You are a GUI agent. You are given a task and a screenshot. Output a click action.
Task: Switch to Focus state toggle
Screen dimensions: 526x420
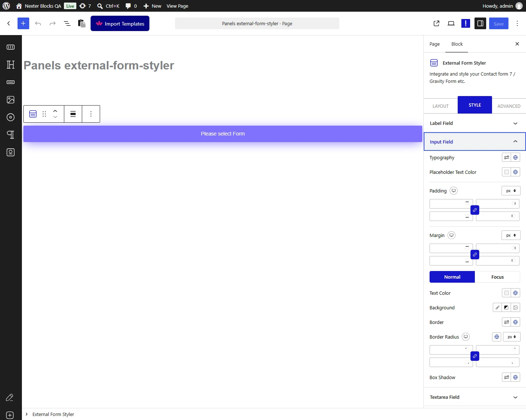(498, 277)
